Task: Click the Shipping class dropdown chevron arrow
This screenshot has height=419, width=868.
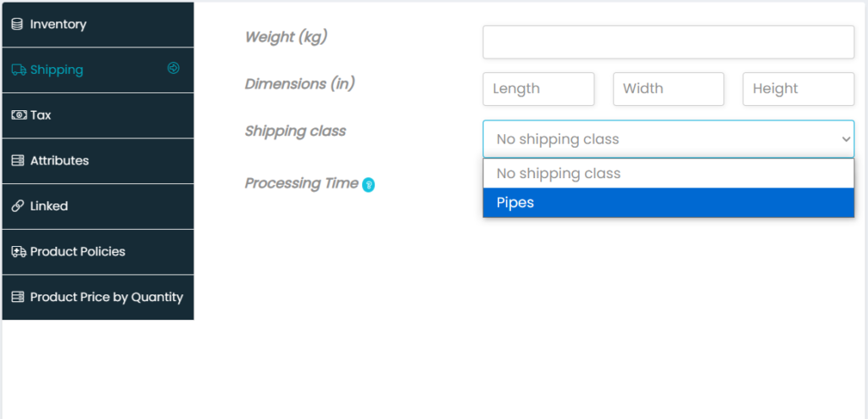Action: (845, 139)
